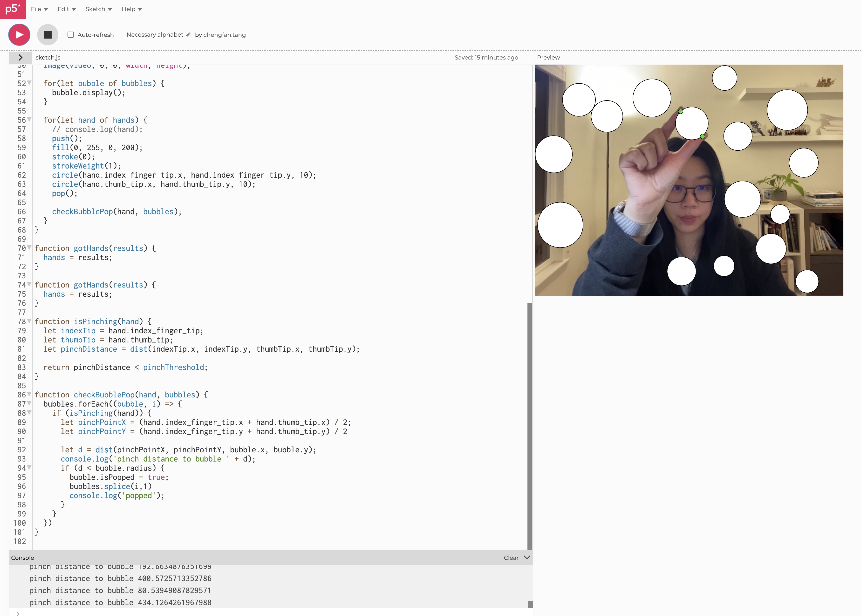This screenshot has width=861, height=616.
Task: Click 'strokeWeight(1);' on line 61
Action: coord(86,166)
